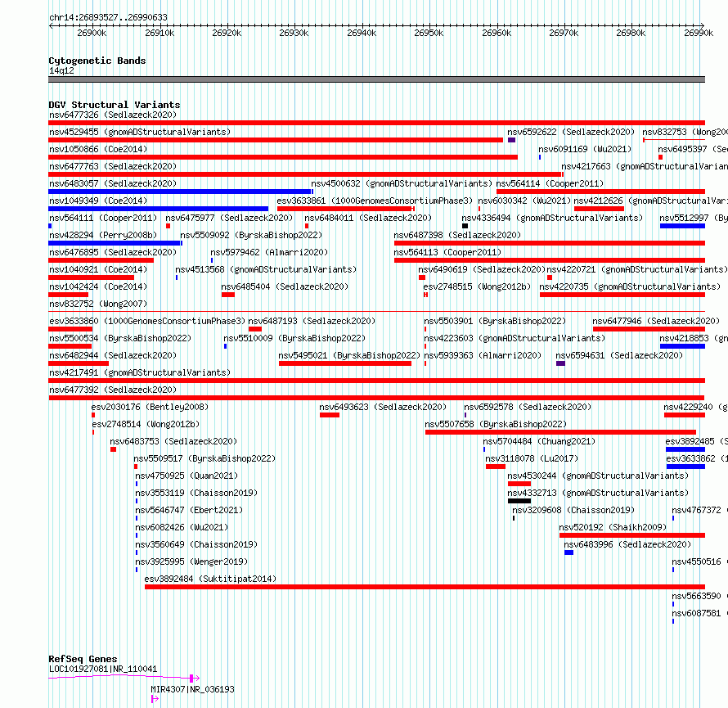The image size is (728, 708).
Task: Click nsv5979462 (Almarri2020) label
Action: pos(269,252)
